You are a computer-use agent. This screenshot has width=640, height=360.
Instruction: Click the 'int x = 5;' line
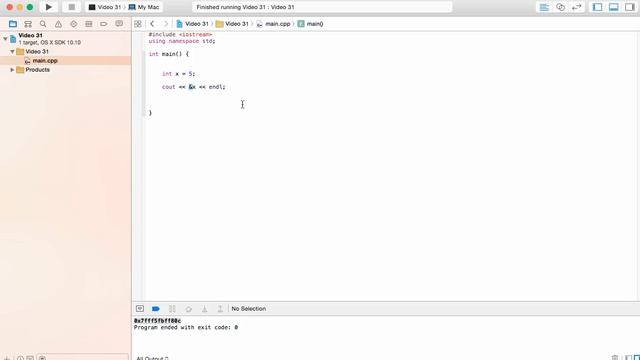(178, 74)
